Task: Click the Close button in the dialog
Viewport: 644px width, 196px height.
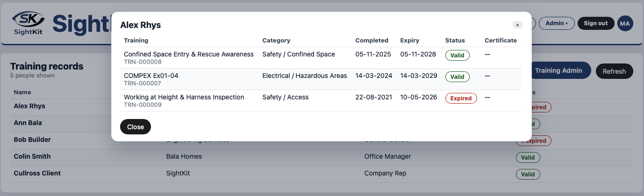Action: [136, 127]
